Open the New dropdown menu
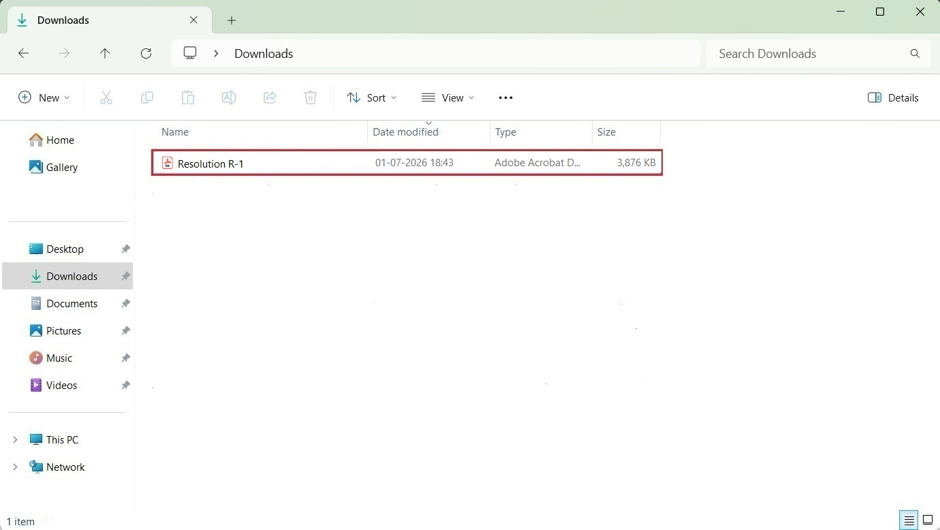 coord(44,98)
